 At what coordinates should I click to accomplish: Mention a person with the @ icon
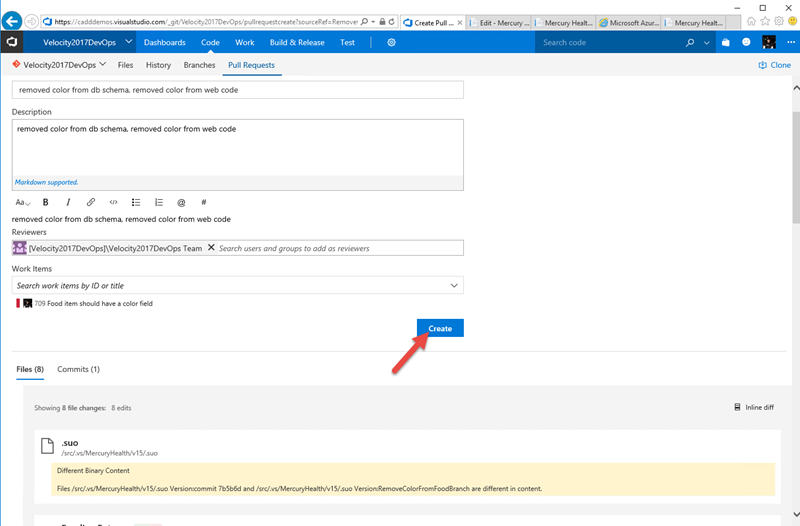pos(181,203)
